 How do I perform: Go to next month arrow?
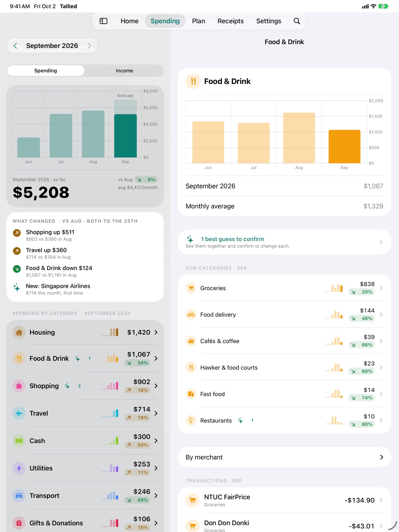tap(89, 46)
